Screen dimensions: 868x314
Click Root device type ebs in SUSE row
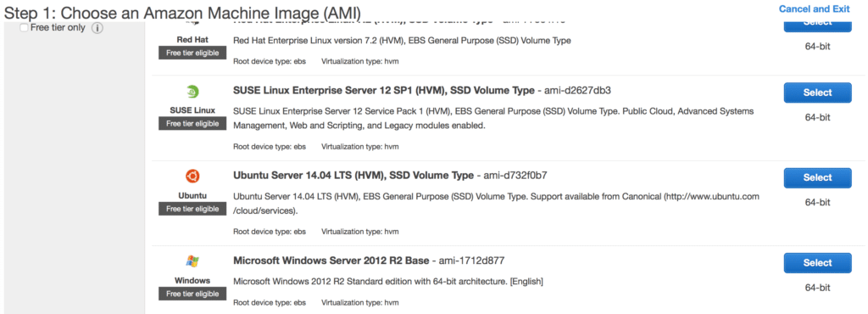(x=270, y=147)
